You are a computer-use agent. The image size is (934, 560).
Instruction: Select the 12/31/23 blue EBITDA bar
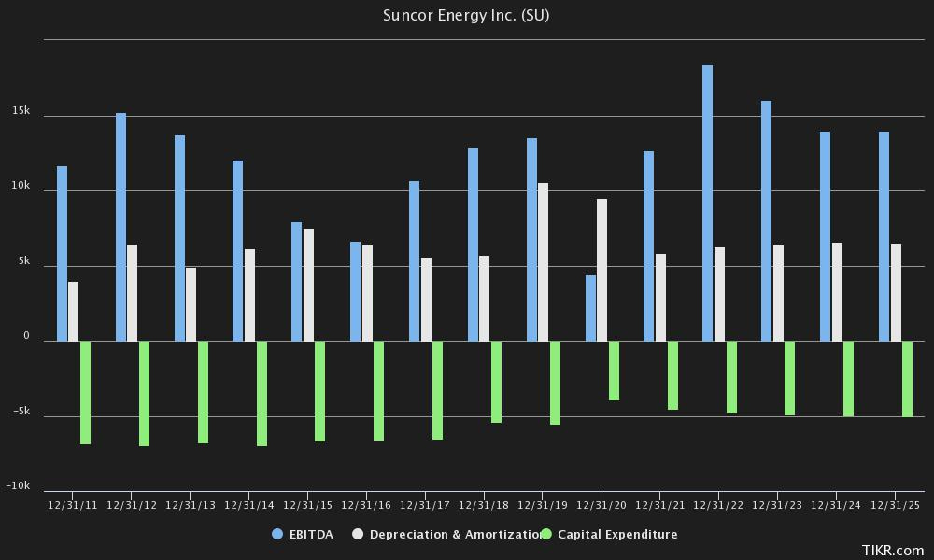coord(766,221)
